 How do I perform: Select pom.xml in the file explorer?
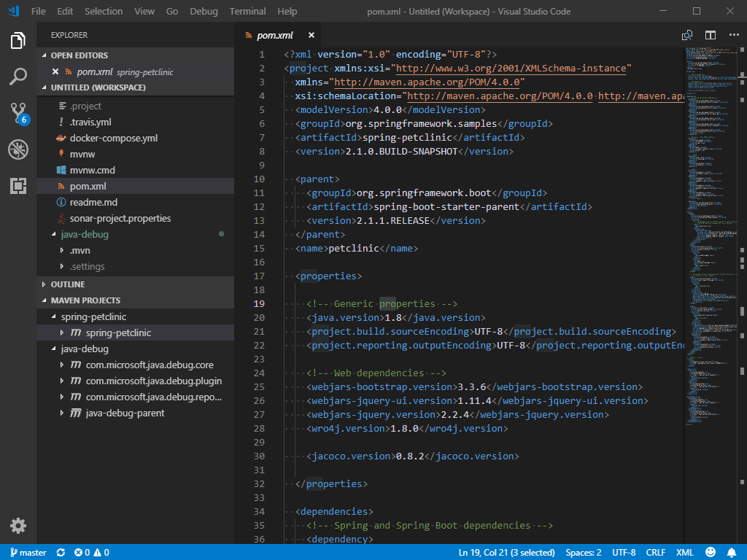[135, 186]
